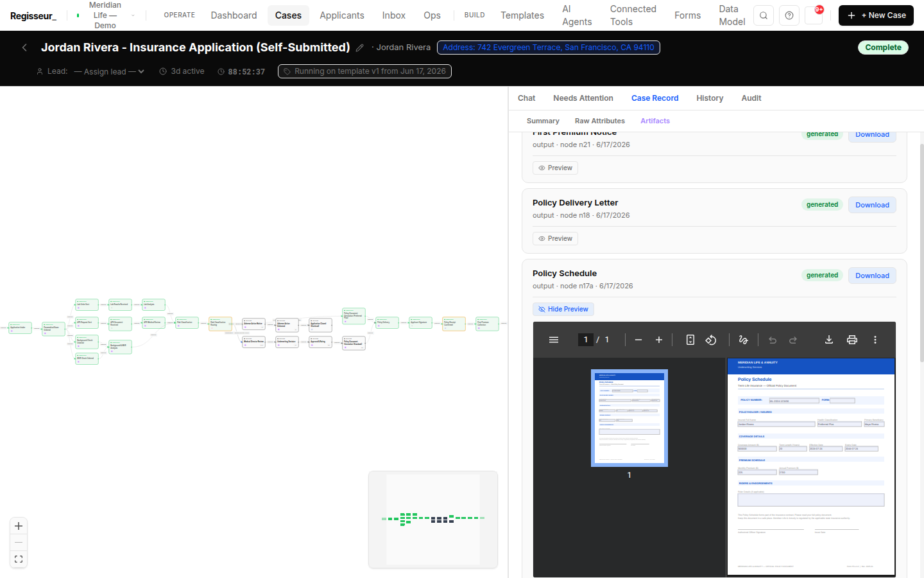The image size is (924, 578).
Task: Switch to the History tab
Action: pos(710,98)
